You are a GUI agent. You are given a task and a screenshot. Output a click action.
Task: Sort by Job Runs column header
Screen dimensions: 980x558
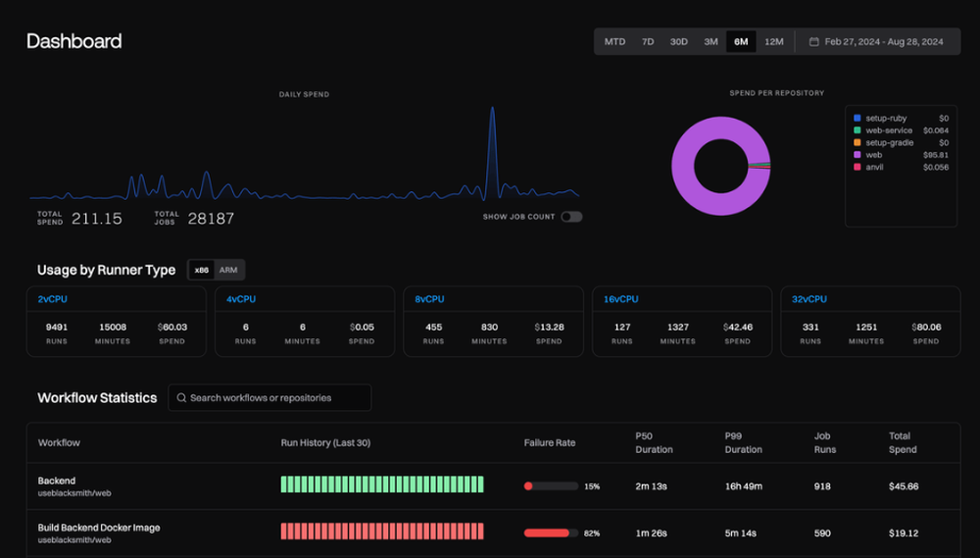824,443
